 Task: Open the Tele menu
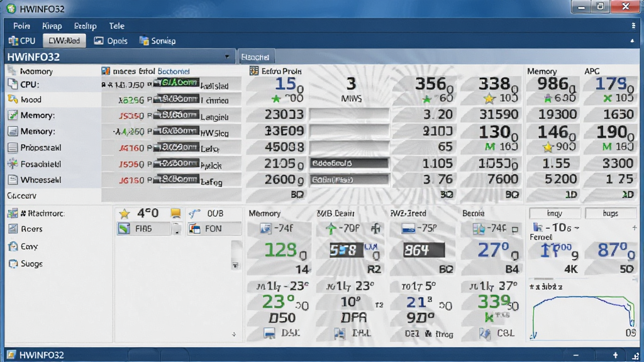tap(116, 26)
